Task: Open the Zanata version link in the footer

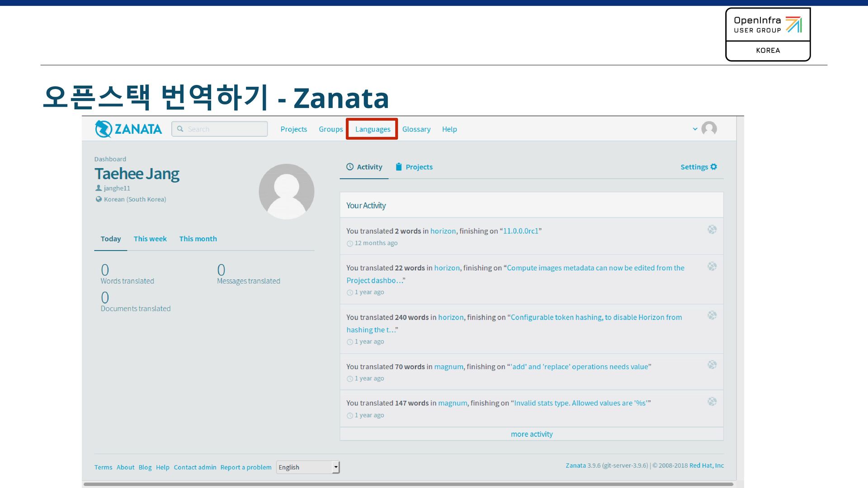Action: coord(576,465)
